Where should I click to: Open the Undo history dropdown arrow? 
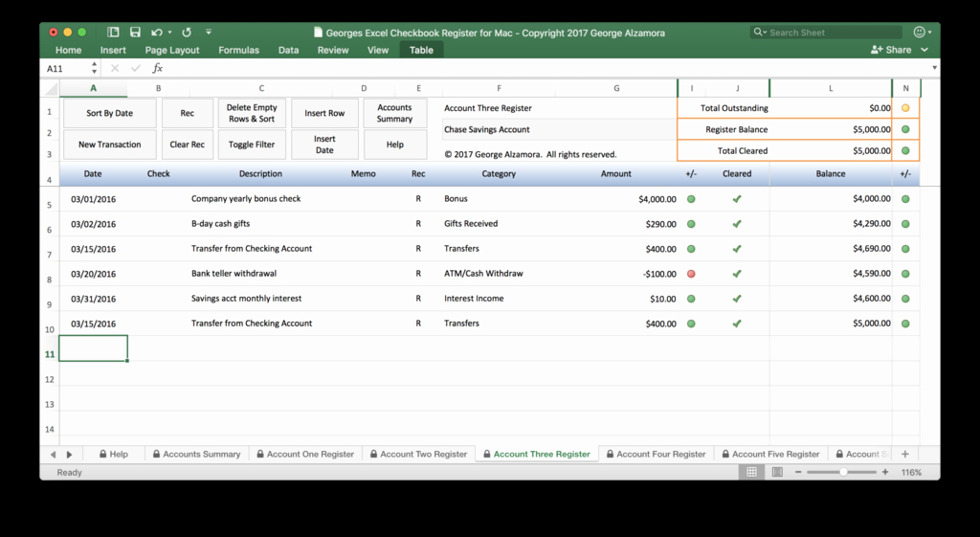point(169,33)
